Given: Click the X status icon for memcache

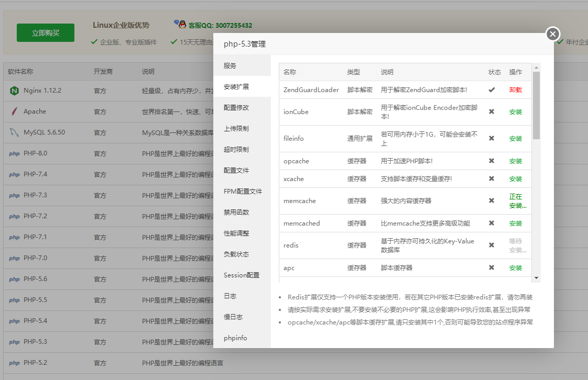Looking at the screenshot, I should [x=491, y=200].
